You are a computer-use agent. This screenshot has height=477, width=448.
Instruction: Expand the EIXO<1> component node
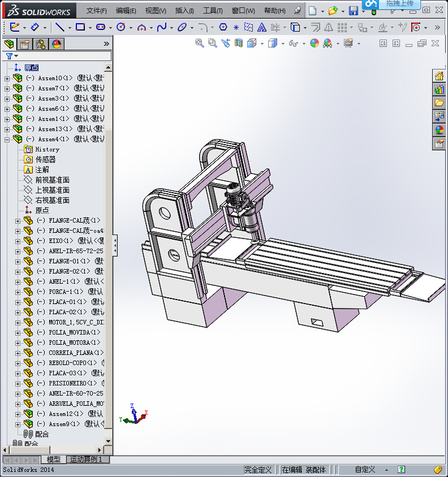pos(18,241)
